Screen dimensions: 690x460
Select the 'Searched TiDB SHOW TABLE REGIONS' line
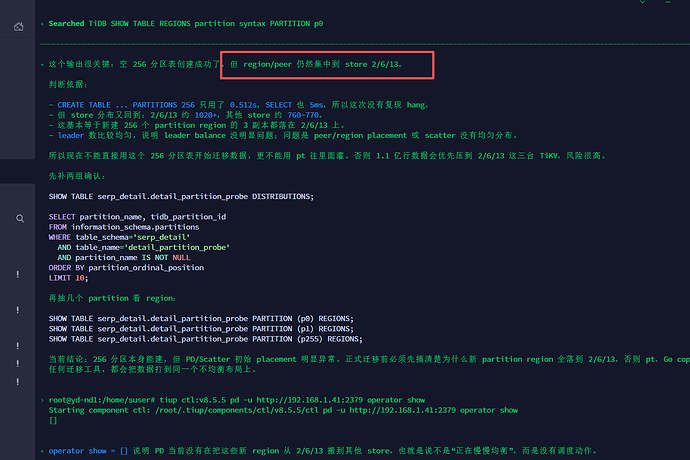(x=186, y=23)
